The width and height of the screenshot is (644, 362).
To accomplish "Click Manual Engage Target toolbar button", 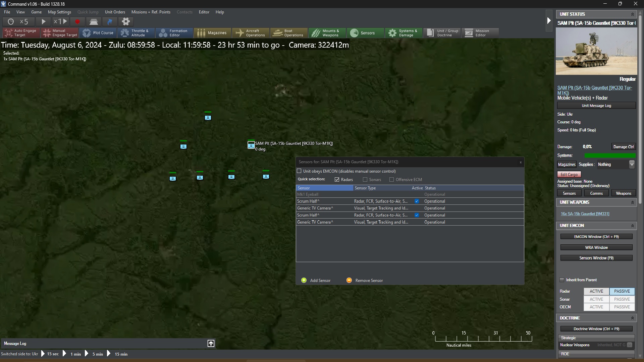I will point(60,33).
